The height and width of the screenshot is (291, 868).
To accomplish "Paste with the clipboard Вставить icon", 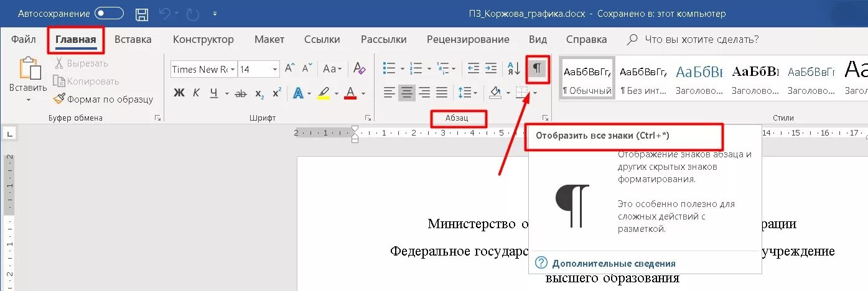I will (28, 69).
